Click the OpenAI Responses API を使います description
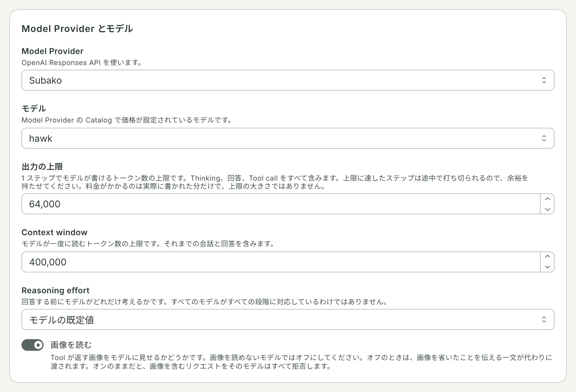 [82, 63]
